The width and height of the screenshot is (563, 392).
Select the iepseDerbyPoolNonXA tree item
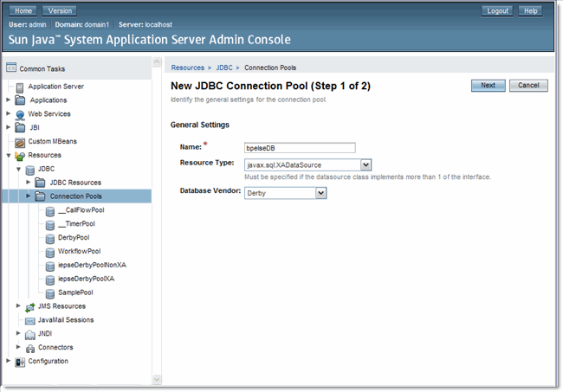point(93,265)
